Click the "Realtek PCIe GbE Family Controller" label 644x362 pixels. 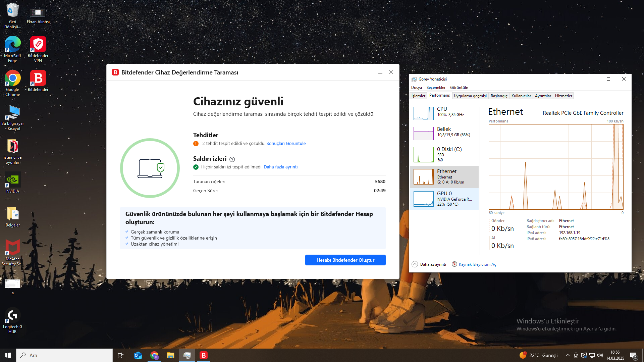583,113
